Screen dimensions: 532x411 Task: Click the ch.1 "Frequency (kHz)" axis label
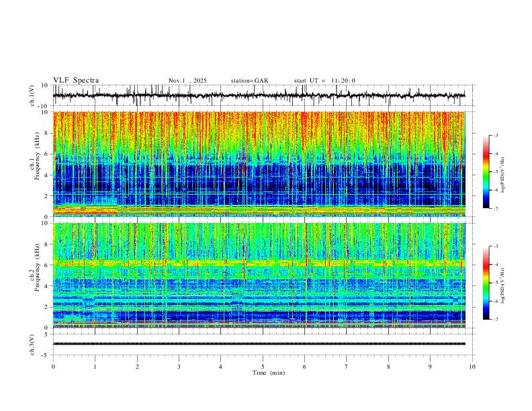(x=38, y=156)
